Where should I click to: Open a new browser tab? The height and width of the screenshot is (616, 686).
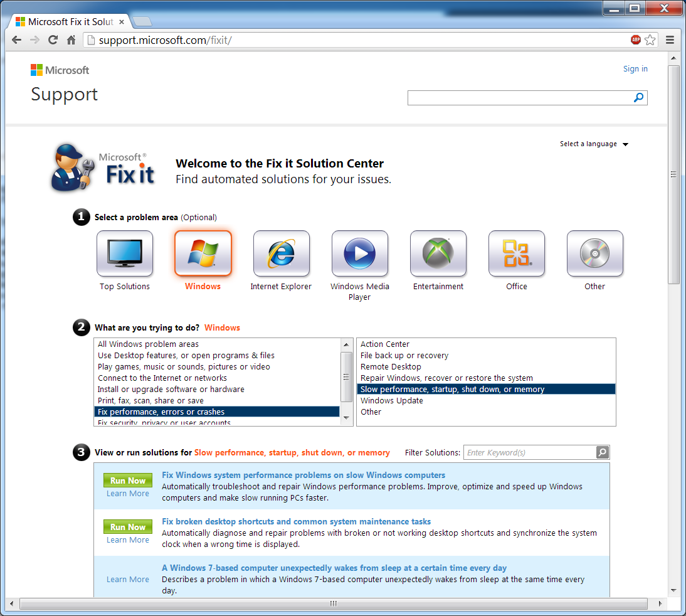click(142, 21)
